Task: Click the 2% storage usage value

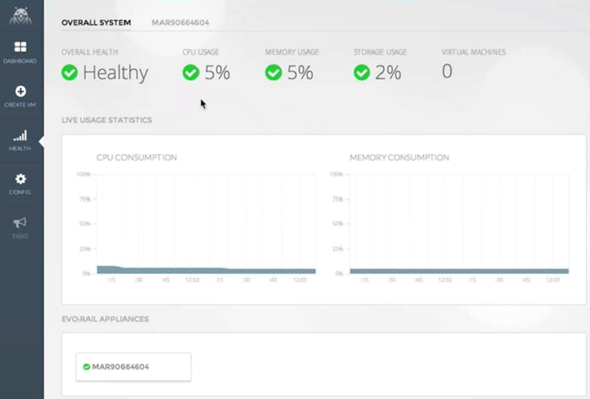Action: (x=388, y=72)
